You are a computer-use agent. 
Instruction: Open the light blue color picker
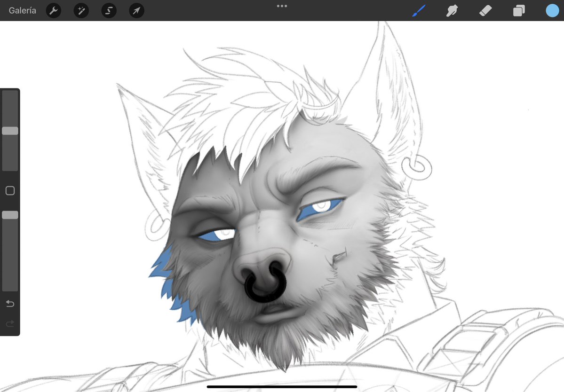[x=553, y=10]
